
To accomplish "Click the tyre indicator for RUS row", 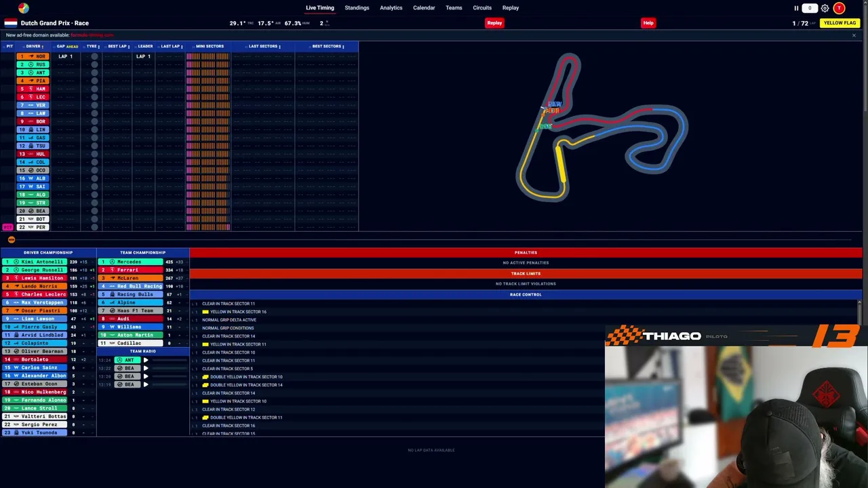I will pos(94,64).
